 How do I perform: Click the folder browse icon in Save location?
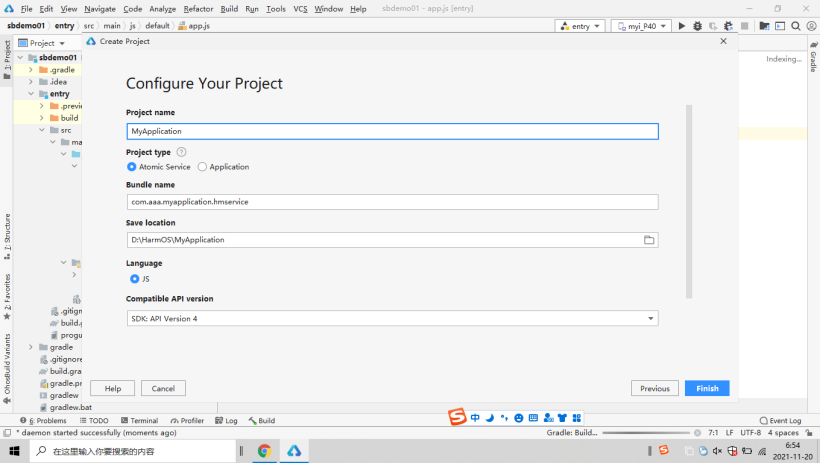[648, 240]
